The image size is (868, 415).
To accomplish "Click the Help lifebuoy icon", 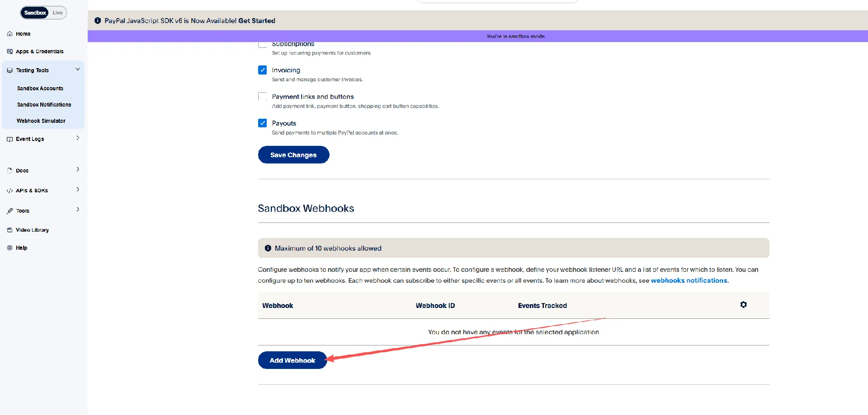I will pyautogui.click(x=10, y=248).
